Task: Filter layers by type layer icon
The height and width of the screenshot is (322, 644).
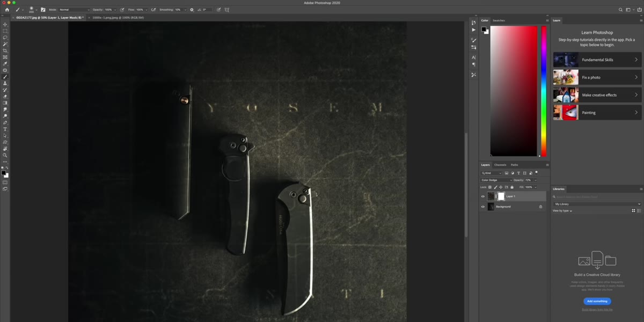Action: tap(518, 173)
